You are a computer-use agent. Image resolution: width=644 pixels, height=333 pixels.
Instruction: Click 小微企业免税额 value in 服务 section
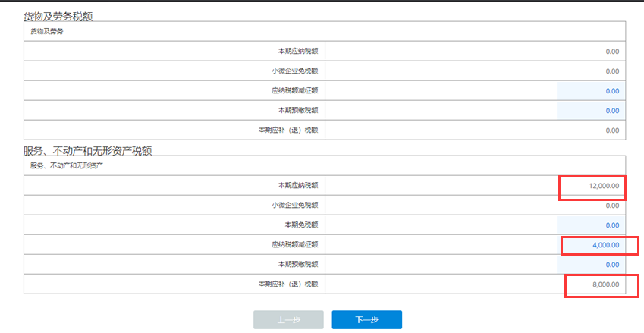612,206
